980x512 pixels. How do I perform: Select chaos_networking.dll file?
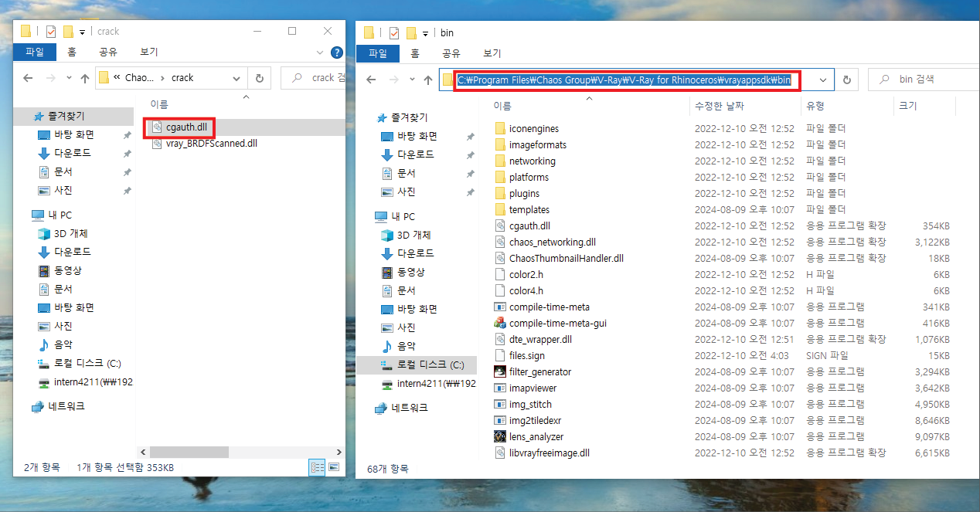552,242
